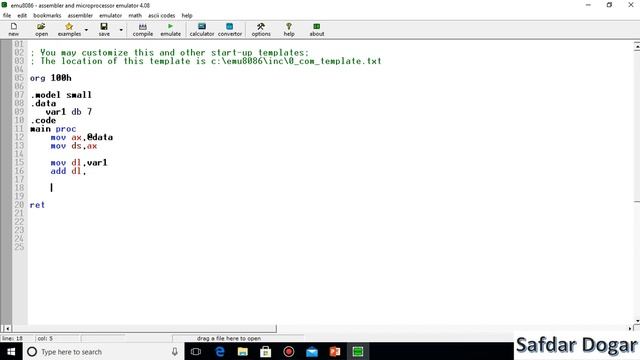Viewport: 640px width, 360px height.
Task: Save the file with the save icon
Action: click(x=104, y=30)
